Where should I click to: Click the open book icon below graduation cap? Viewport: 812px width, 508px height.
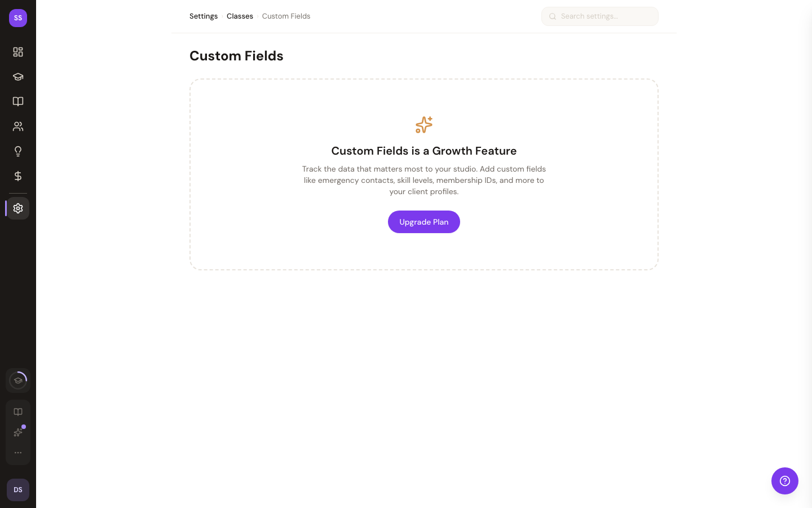18,102
